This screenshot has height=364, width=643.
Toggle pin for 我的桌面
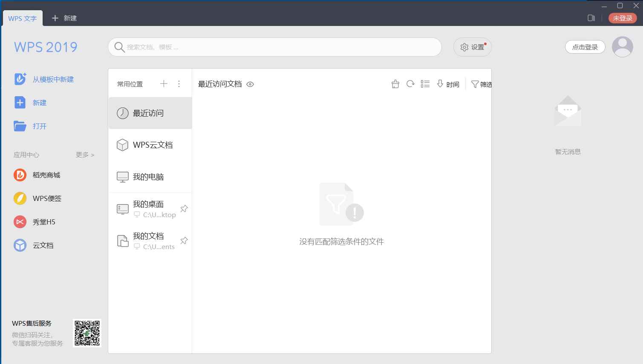tap(184, 209)
